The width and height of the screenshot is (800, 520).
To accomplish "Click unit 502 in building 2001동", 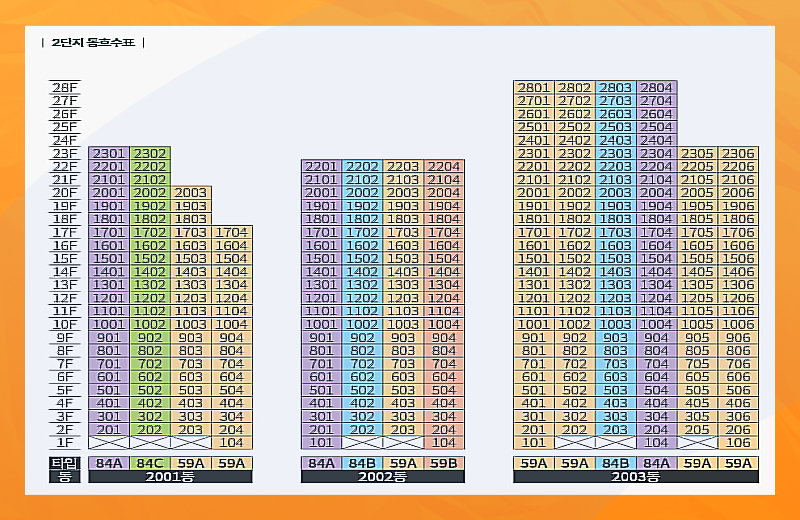I will click(150, 390).
